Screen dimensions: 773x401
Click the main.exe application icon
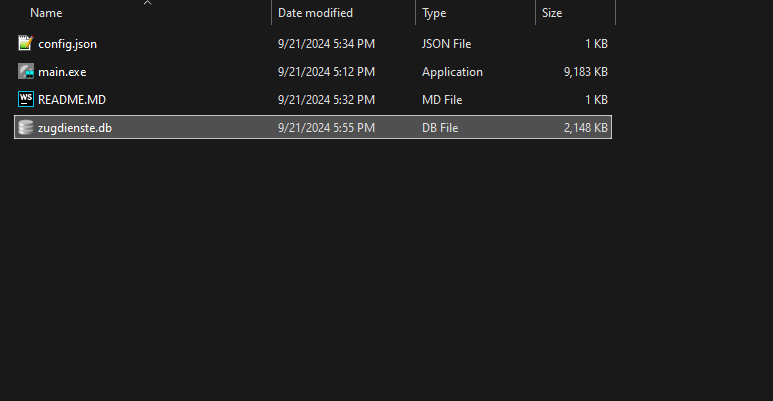pyautogui.click(x=26, y=72)
